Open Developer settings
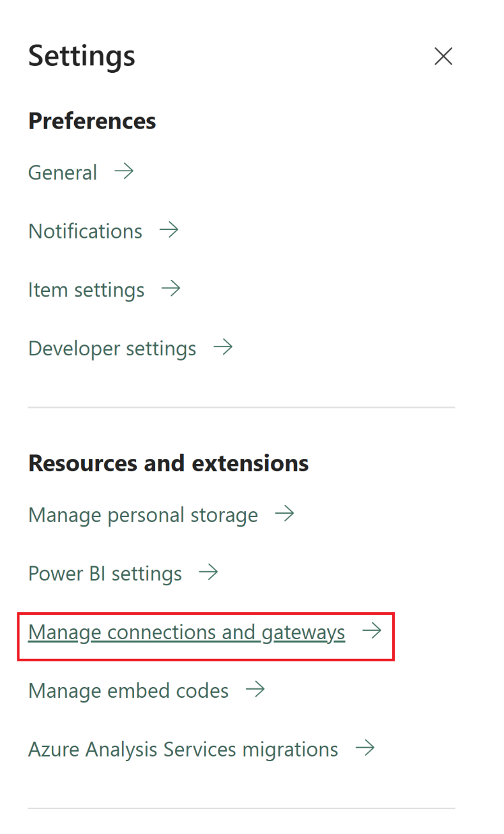 pyautogui.click(x=112, y=347)
